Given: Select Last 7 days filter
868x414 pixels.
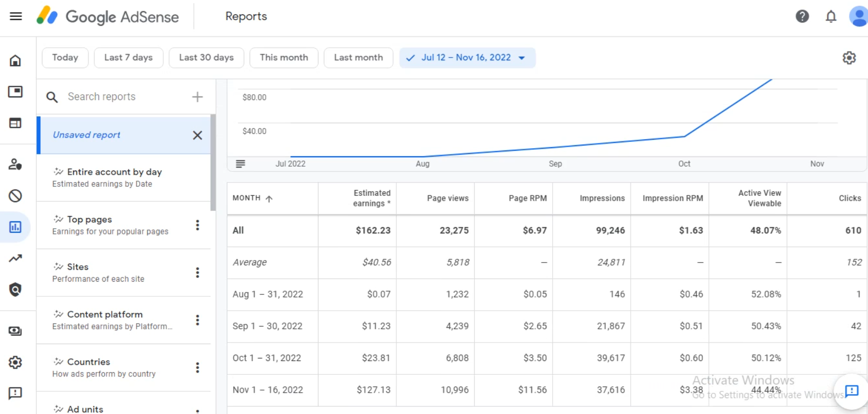Looking at the screenshot, I should (x=128, y=58).
